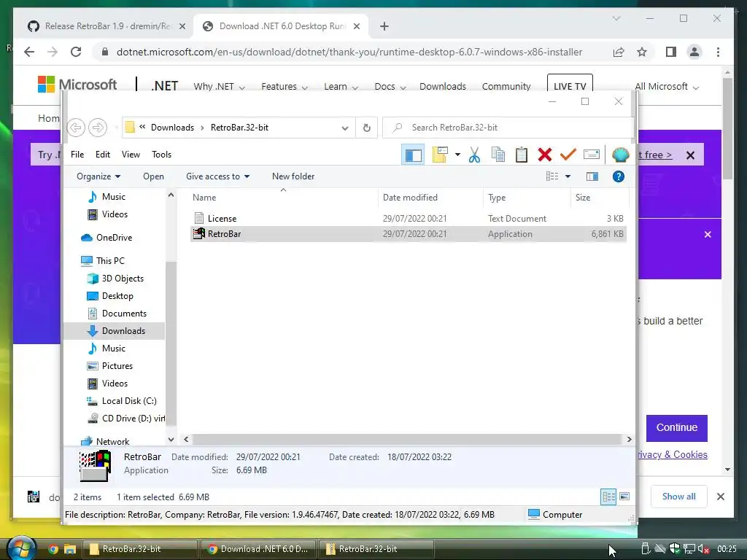
Task: Sort by the Type column header
Action: point(497,197)
